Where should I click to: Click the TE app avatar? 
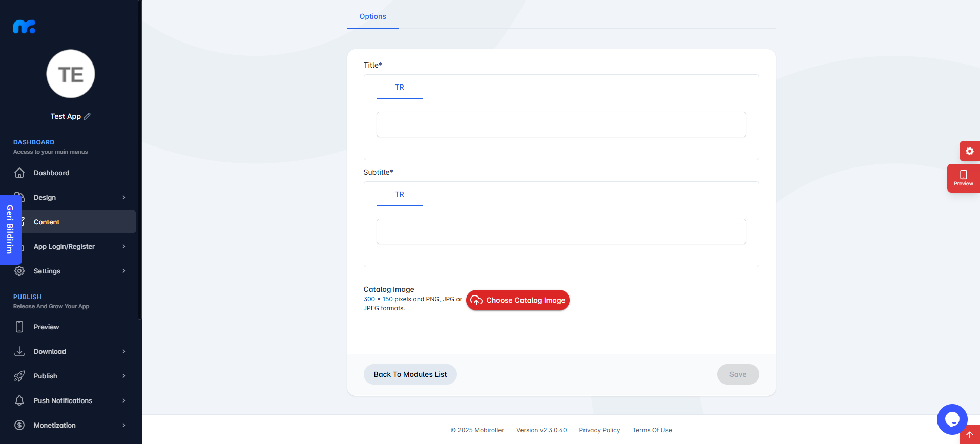tap(71, 74)
